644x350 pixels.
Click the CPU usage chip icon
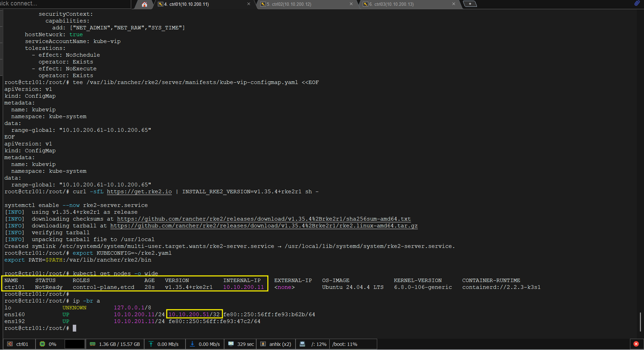pyautogui.click(x=42, y=344)
